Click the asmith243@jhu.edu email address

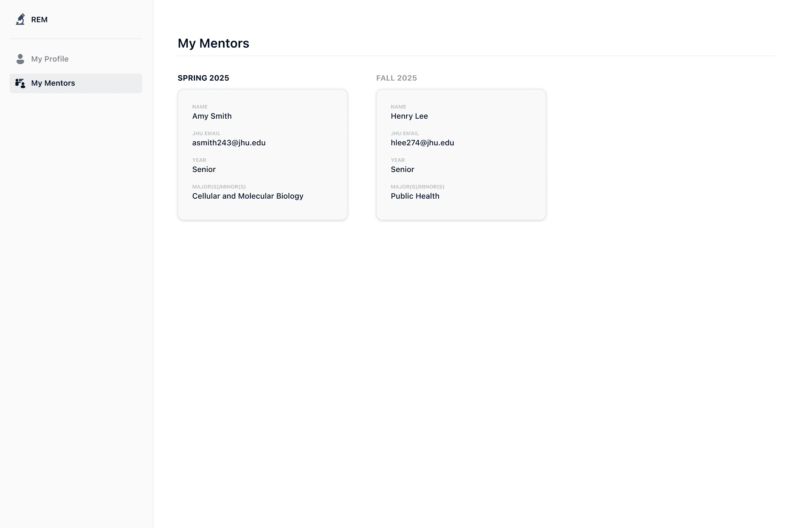coord(229,143)
